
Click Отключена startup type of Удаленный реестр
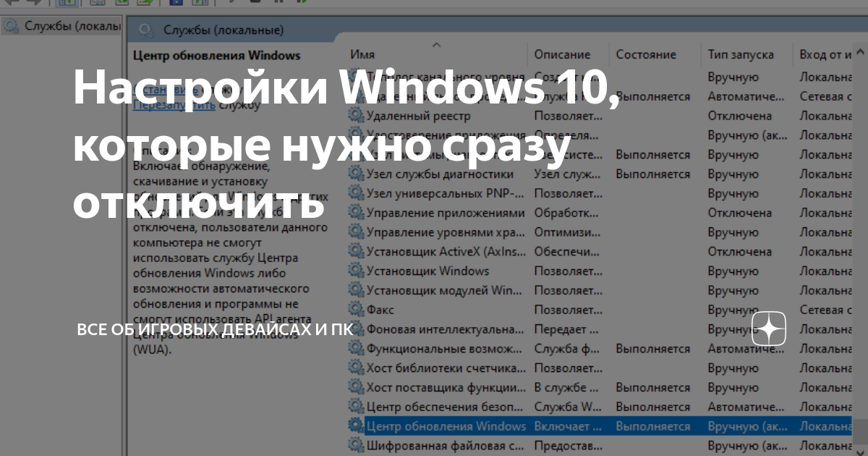740,116
